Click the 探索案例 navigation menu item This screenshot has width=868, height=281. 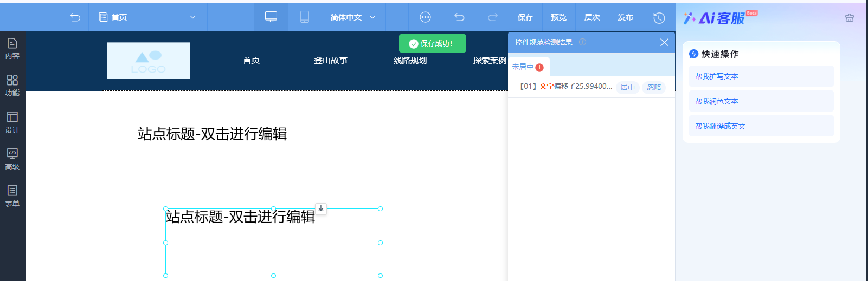pos(490,61)
